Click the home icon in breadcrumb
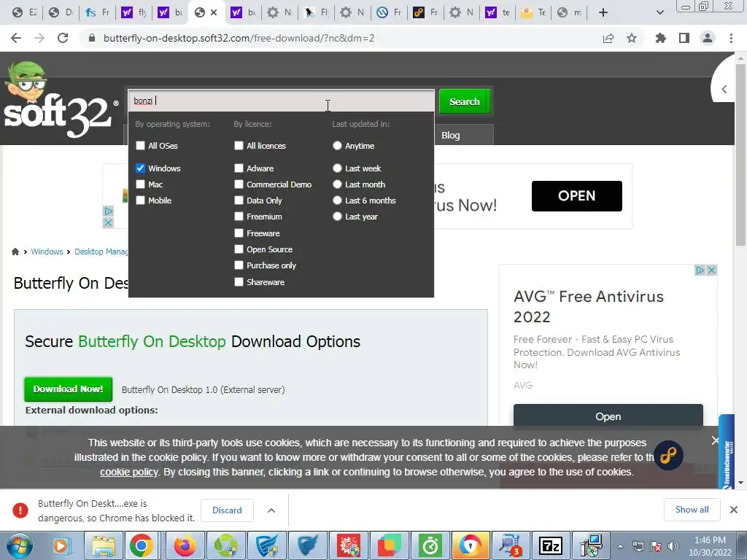The image size is (747, 560). (15, 252)
